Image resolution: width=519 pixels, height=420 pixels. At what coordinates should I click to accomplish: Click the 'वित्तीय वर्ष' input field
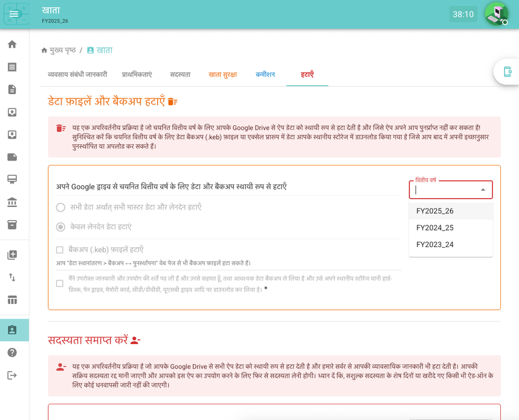[445, 190]
